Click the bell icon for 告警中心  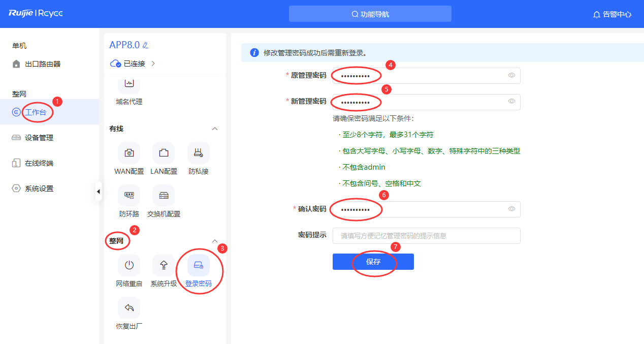[597, 14]
